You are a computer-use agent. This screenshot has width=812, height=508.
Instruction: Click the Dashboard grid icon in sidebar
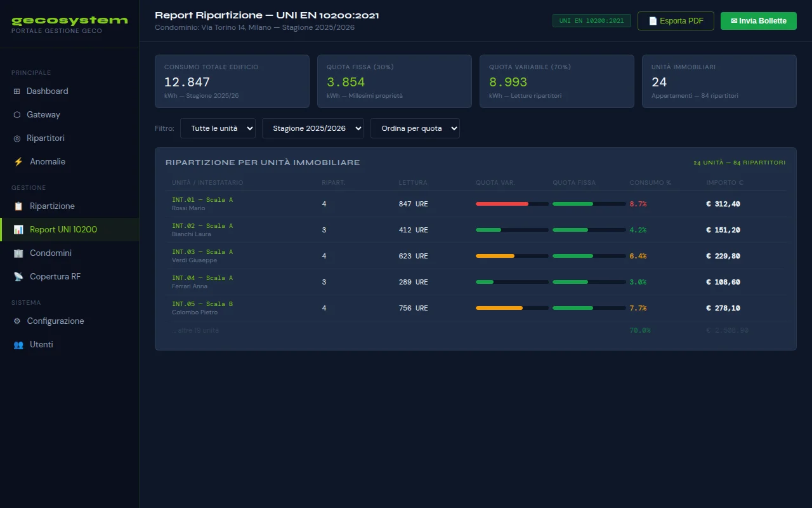[x=17, y=91]
